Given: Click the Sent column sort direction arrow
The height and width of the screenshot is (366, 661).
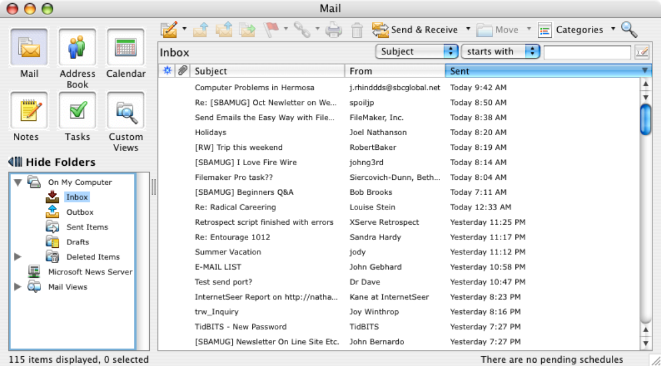Looking at the screenshot, I should tap(645, 71).
